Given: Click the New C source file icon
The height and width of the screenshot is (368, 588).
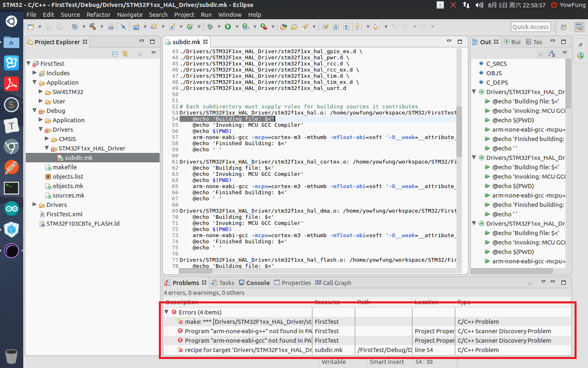Looking at the screenshot, I should [x=172, y=27].
